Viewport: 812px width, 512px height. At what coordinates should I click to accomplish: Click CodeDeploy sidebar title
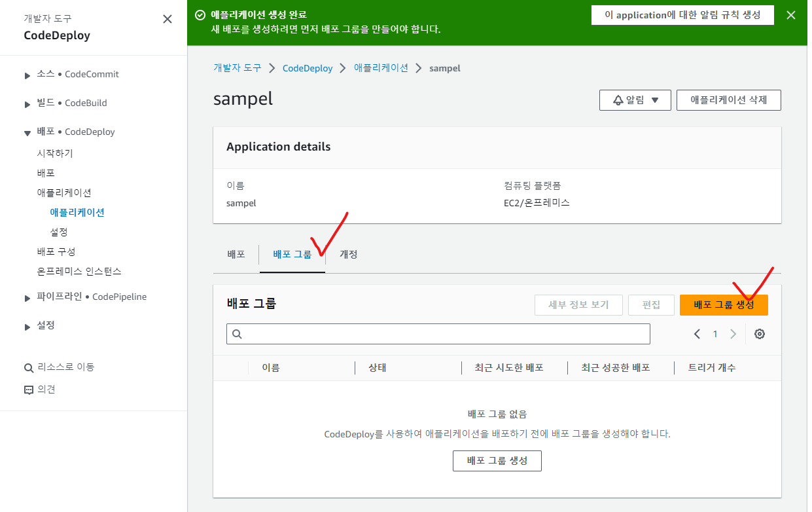[x=57, y=36]
